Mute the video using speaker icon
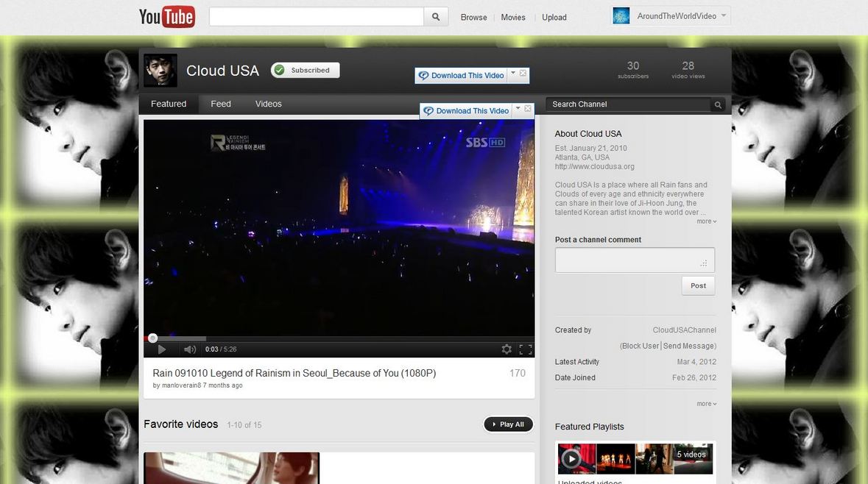Screen dimensions: 868x484 pyautogui.click(x=190, y=349)
